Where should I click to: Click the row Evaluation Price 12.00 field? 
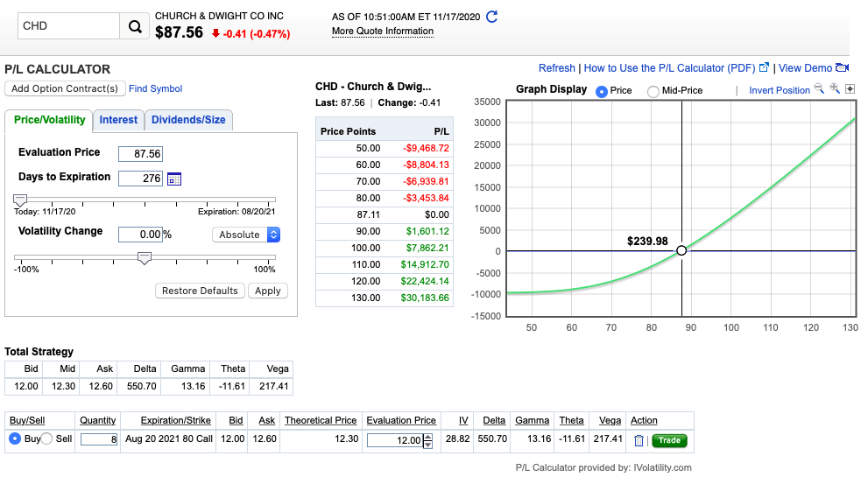coord(395,440)
